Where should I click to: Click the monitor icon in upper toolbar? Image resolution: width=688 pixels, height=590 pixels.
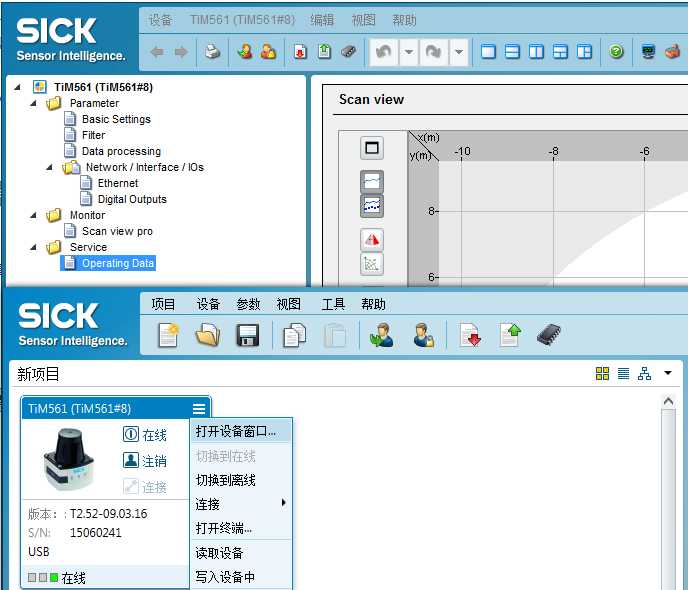pos(649,52)
